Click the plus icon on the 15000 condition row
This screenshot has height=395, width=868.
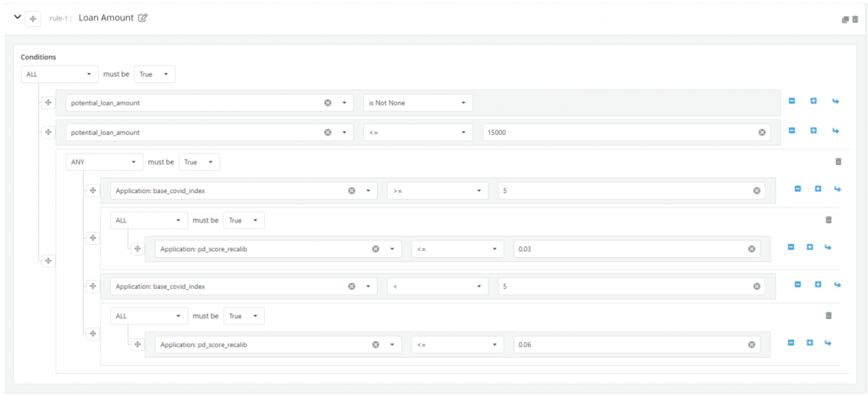(x=814, y=132)
